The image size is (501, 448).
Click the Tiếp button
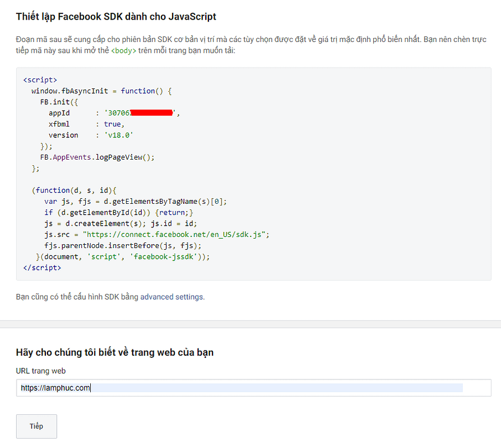[x=36, y=426]
